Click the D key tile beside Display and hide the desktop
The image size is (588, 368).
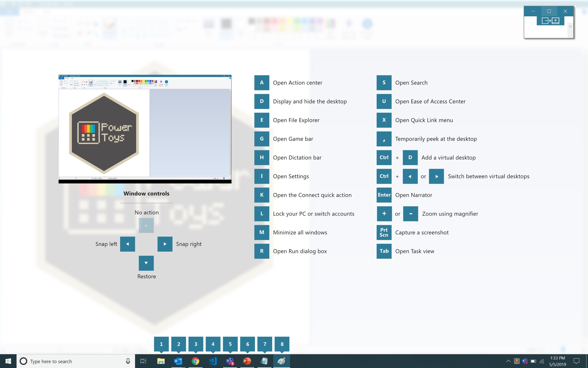point(262,101)
